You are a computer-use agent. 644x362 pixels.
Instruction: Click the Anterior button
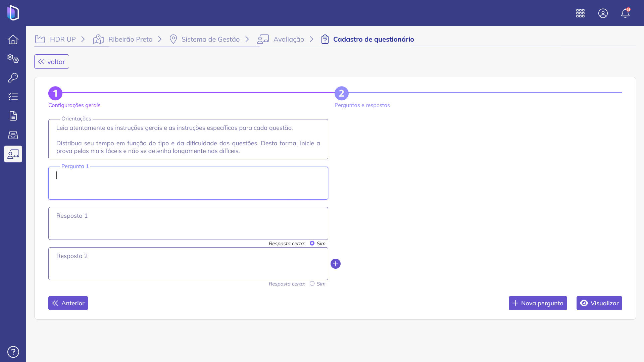click(x=68, y=303)
